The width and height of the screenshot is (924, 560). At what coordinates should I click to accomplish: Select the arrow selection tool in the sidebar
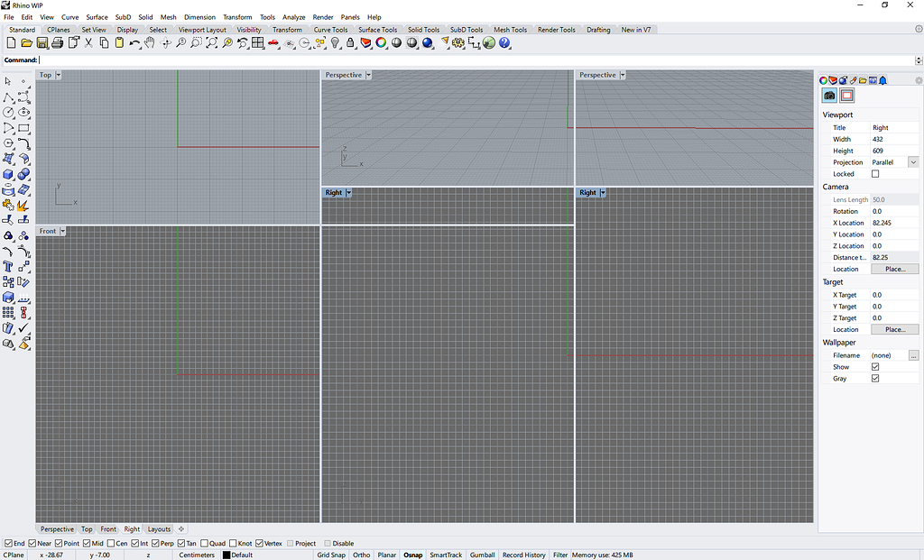(x=10, y=81)
